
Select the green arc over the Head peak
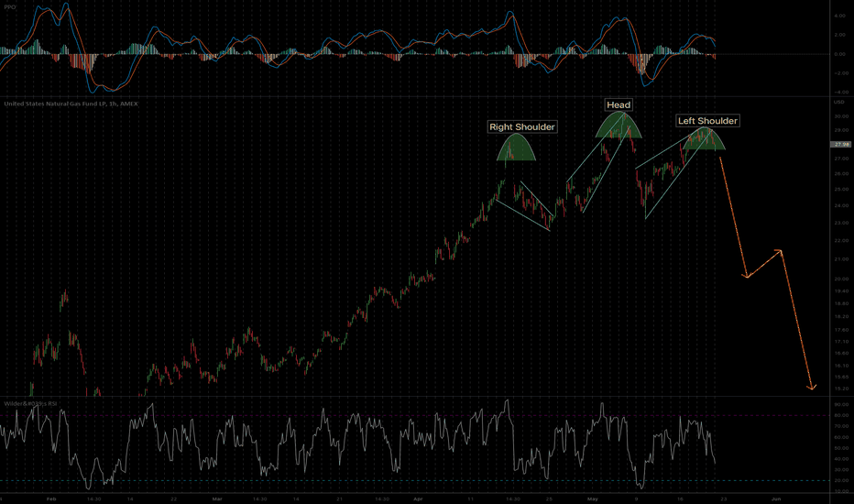[619, 126]
